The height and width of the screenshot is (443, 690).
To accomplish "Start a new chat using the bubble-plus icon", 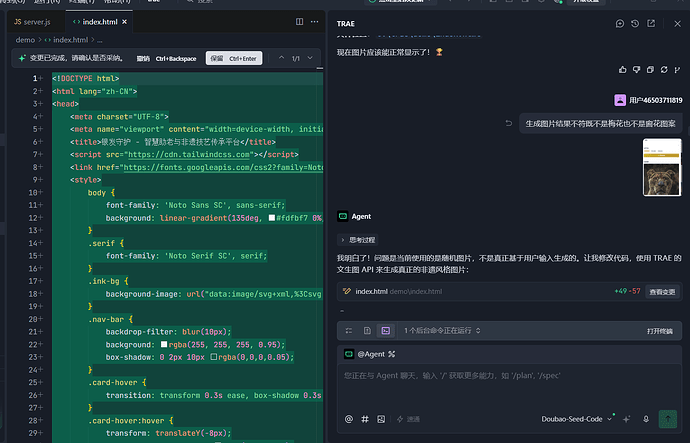I will tap(620, 23).
